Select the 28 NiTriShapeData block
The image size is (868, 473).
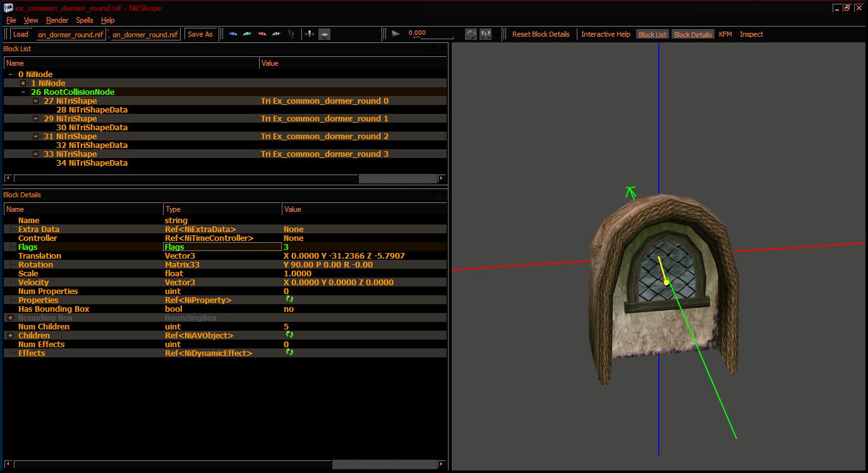click(x=92, y=110)
